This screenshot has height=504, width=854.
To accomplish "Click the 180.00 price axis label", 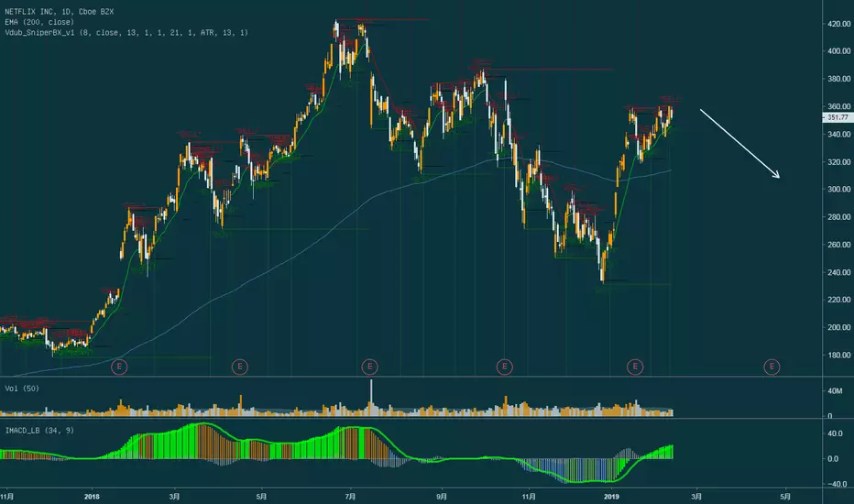I will [x=838, y=356].
